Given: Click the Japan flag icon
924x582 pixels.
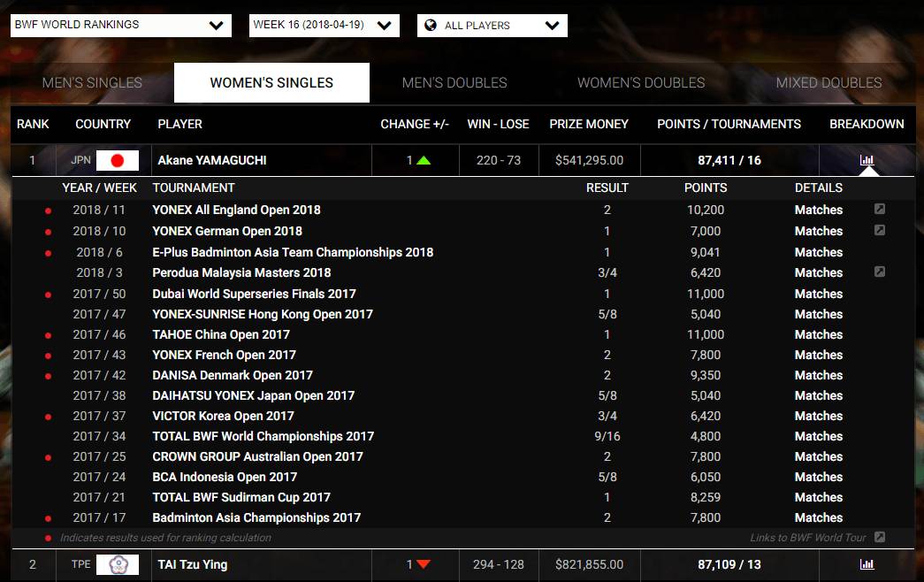Looking at the screenshot, I should pyautogui.click(x=118, y=160).
